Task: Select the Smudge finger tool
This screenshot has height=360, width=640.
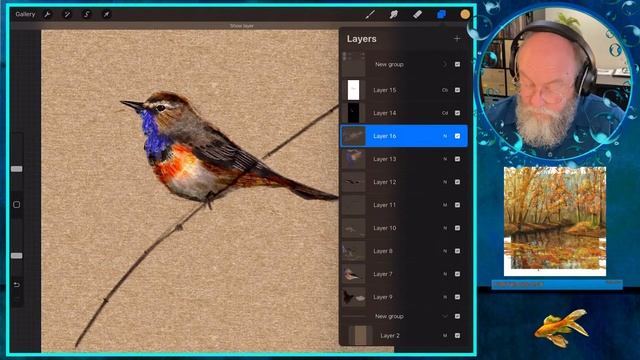Action: click(393, 15)
